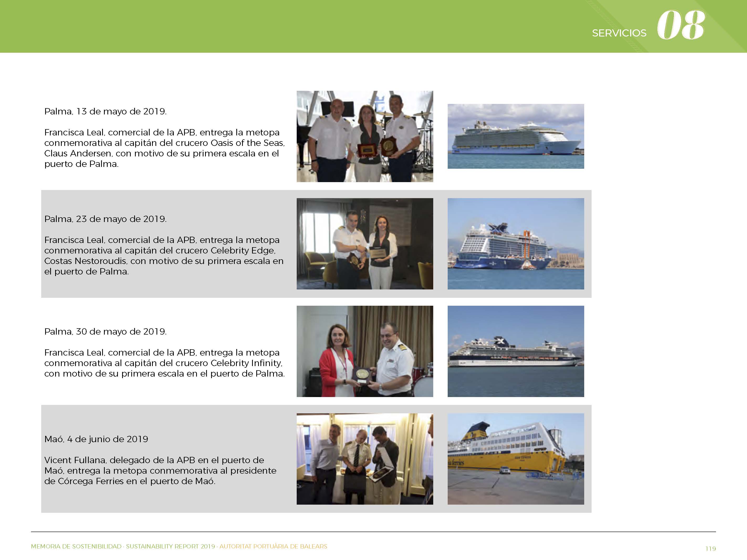Image resolution: width=747 pixels, height=560 pixels.
Task: Click the paragraph about Celebrity Infinity
Action: pos(165,363)
